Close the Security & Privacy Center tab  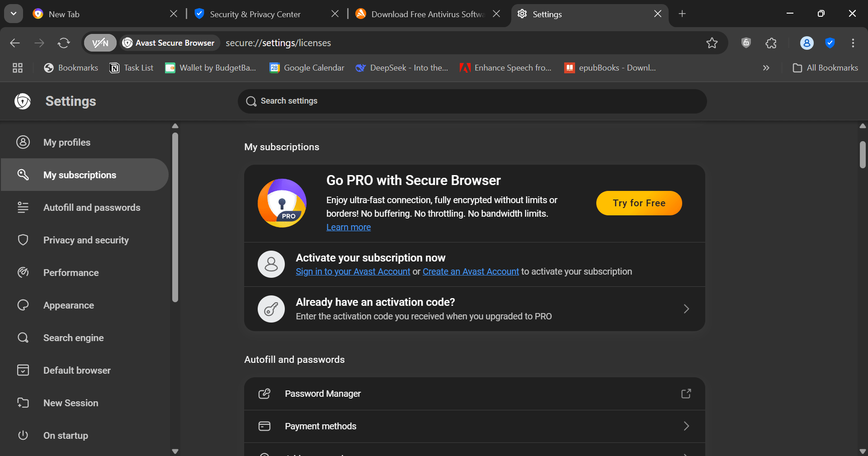(335, 14)
